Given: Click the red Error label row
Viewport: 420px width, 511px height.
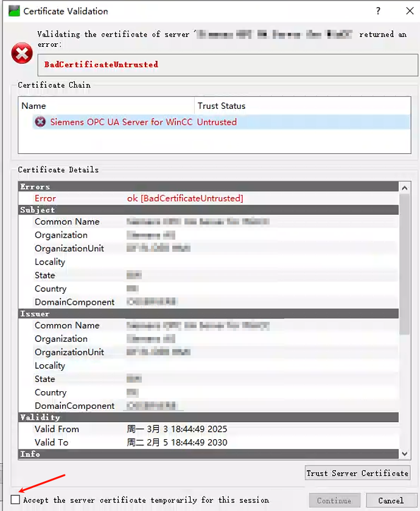Looking at the screenshot, I should point(45,198).
